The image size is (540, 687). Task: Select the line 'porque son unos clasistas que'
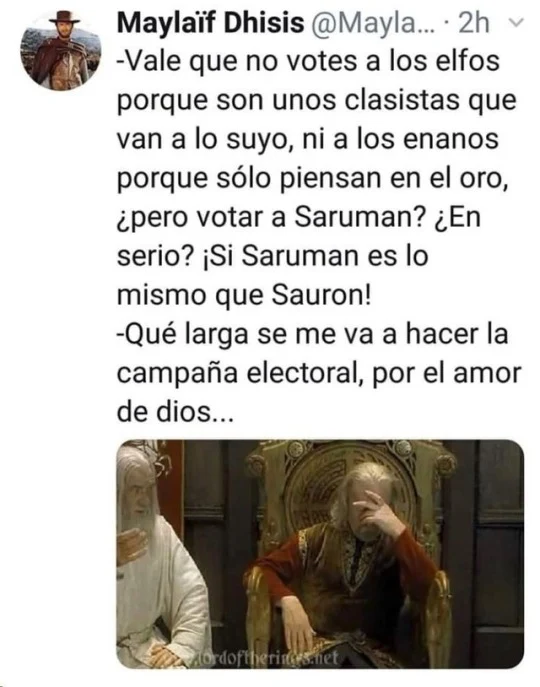[x=317, y=100]
